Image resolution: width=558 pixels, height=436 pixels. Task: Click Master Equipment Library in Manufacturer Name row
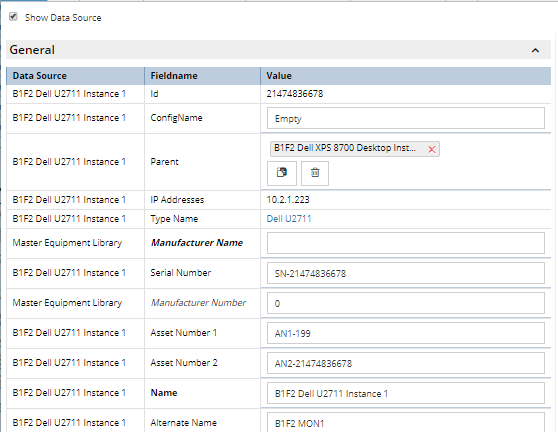pyautogui.click(x=67, y=243)
